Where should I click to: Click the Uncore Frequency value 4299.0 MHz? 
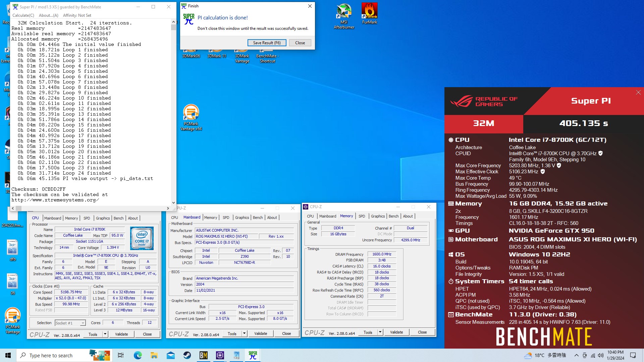[x=411, y=240]
